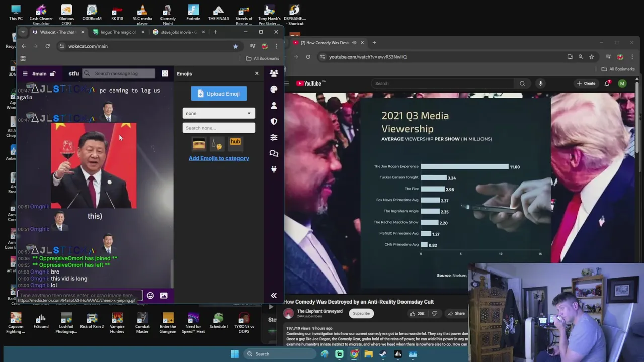
Task: Open Chrome three-dot menu in Wokecat window
Action: pos(276,46)
